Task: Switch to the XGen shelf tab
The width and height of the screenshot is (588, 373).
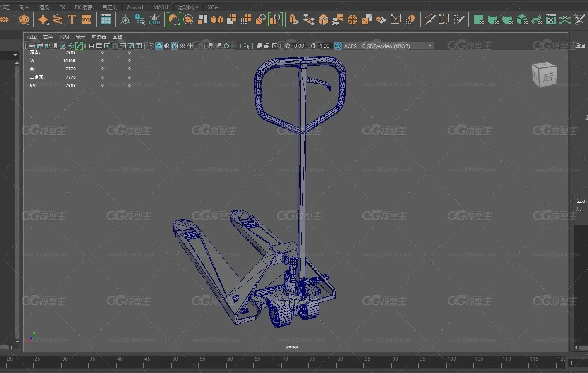Action: click(x=214, y=7)
